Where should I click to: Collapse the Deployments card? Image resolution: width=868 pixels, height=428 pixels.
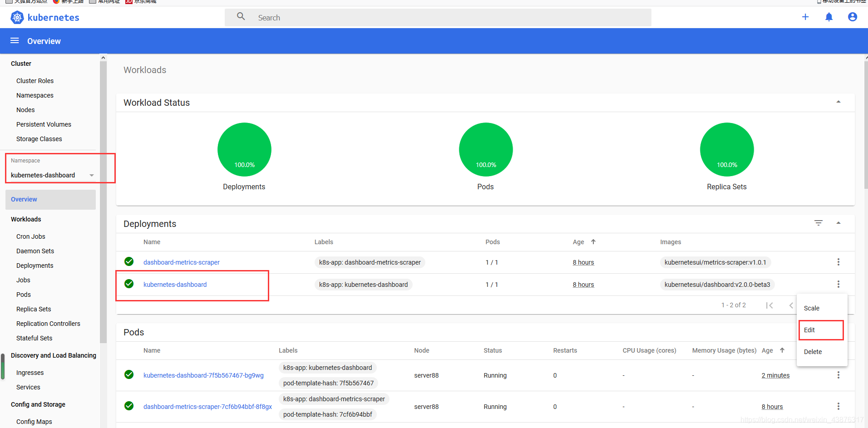838,223
